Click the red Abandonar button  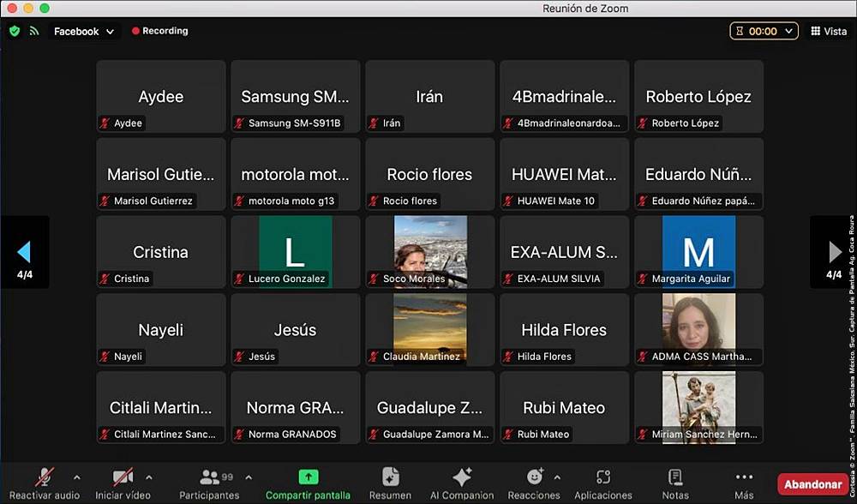coord(812,484)
